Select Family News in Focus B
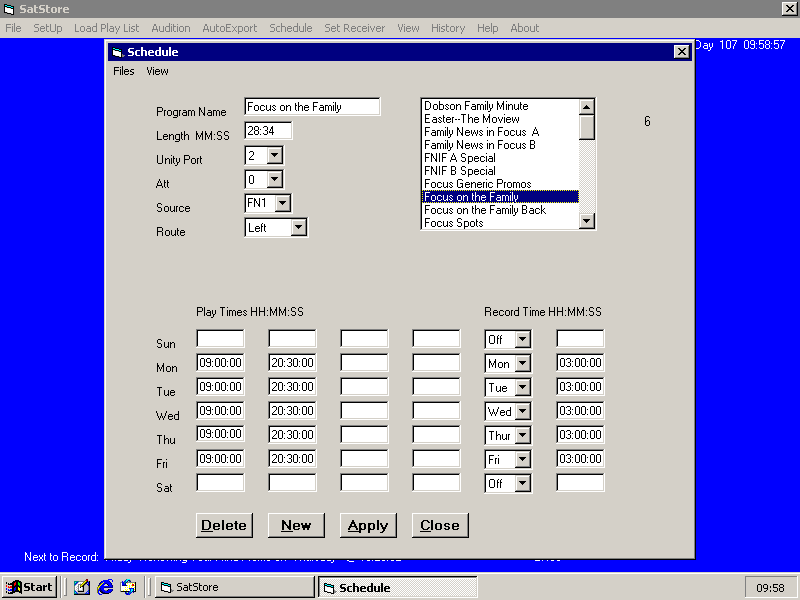Screen dimensions: 800x600 pos(500,145)
